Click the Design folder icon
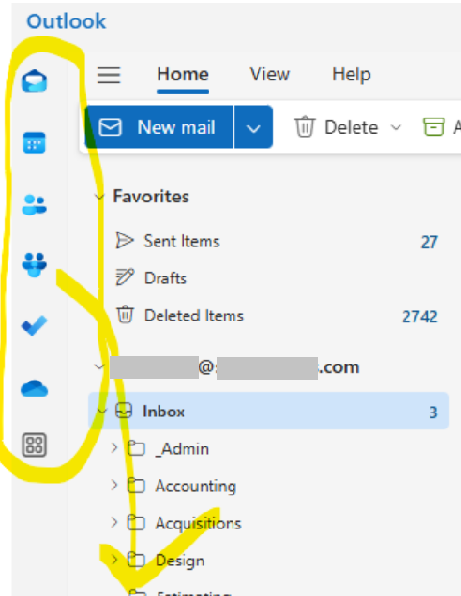This screenshot has height=596, width=461. (x=136, y=560)
